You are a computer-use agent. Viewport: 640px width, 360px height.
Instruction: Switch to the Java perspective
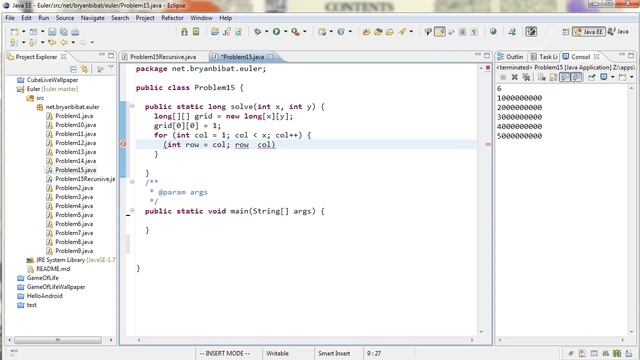618,32
